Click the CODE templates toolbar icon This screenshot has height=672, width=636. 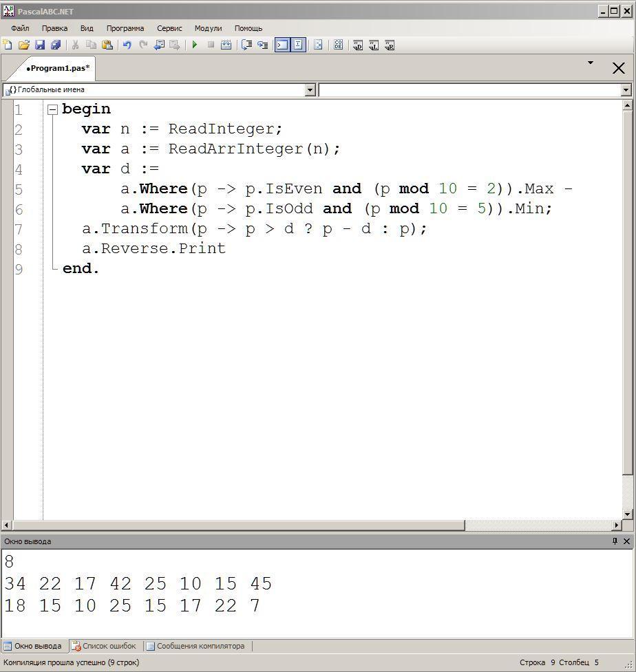(338, 45)
